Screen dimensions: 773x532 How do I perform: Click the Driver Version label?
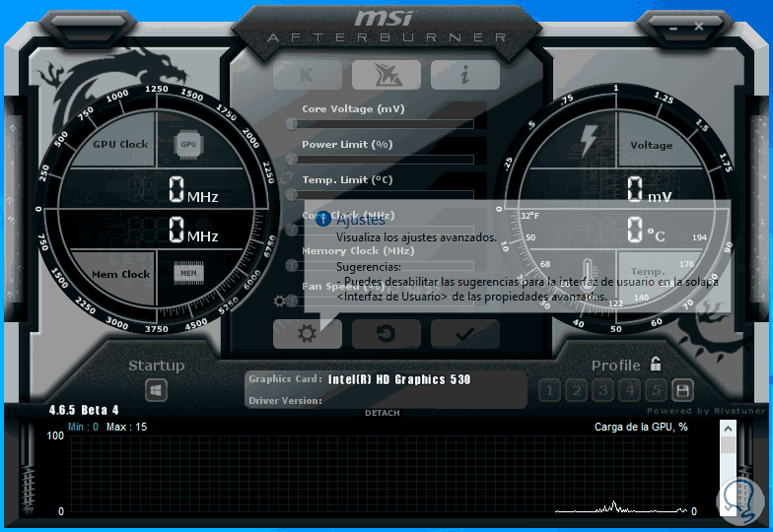[x=285, y=400]
